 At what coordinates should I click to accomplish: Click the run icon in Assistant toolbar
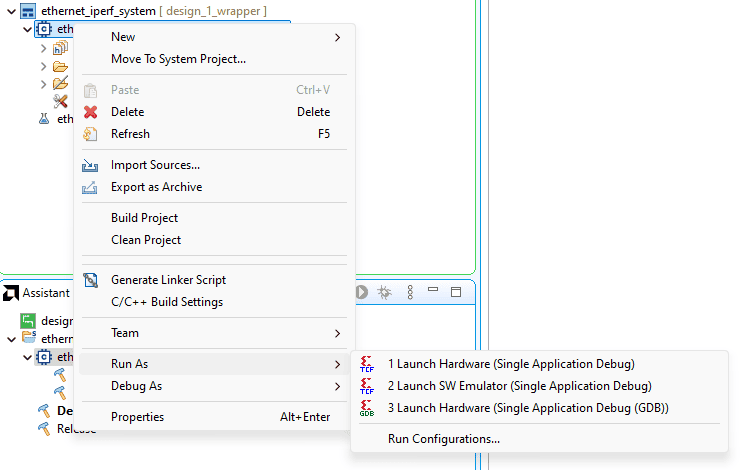(361, 292)
